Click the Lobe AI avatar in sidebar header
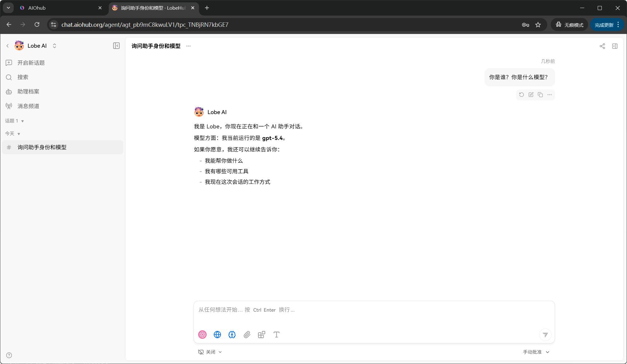Image resolution: width=627 pixels, height=364 pixels. [x=19, y=46]
